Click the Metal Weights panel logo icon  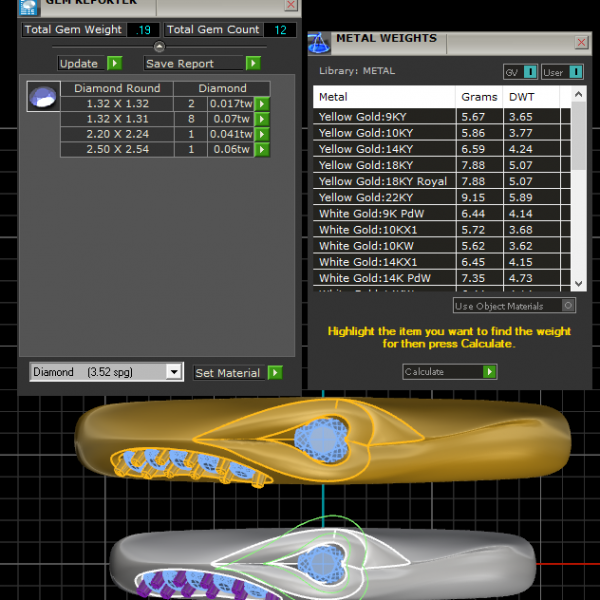coord(319,42)
